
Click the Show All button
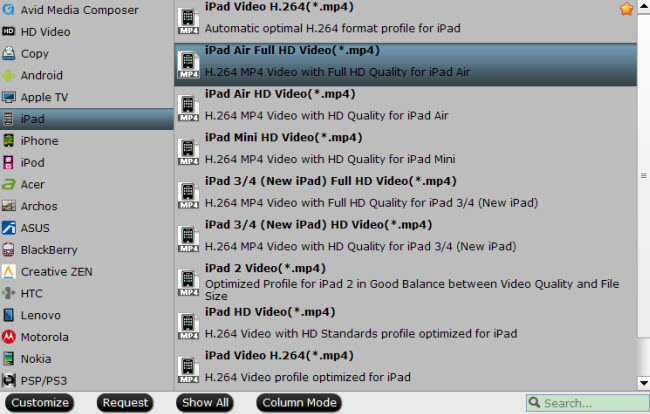pyautogui.click(x=205, y=403)
